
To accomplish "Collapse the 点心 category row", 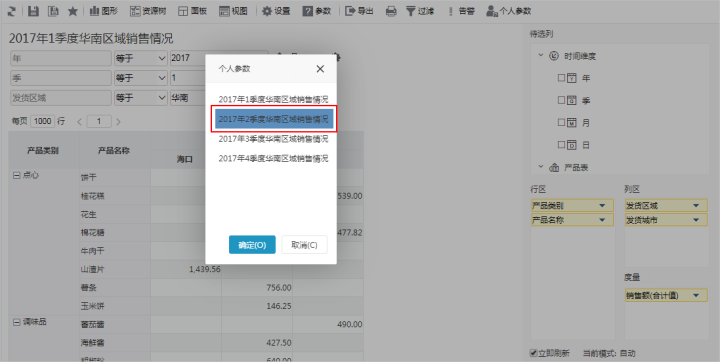I will click(x=17, y=175).
